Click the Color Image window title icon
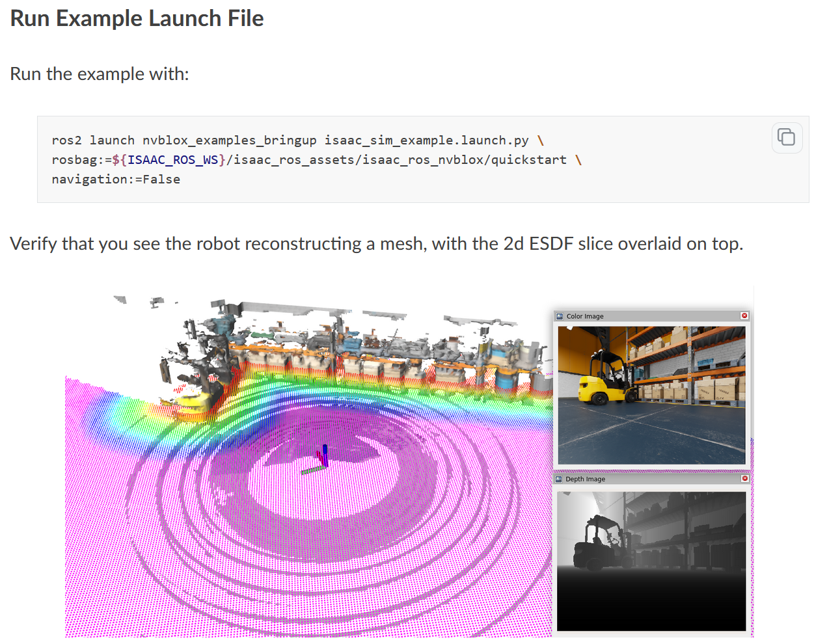 559,316
